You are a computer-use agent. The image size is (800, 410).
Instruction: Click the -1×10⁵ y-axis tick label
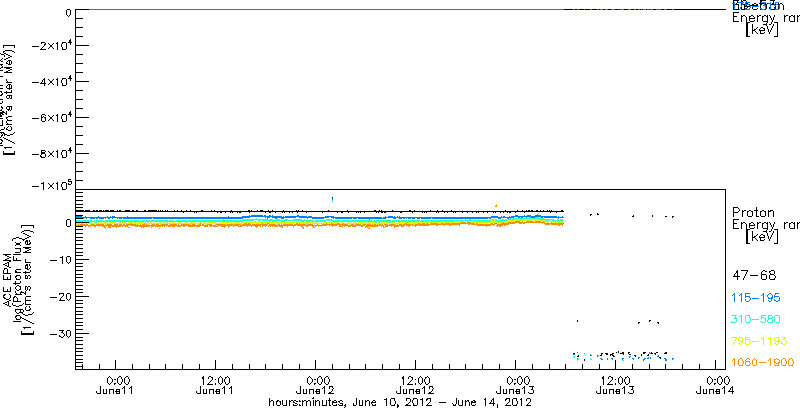coord(51,185)
